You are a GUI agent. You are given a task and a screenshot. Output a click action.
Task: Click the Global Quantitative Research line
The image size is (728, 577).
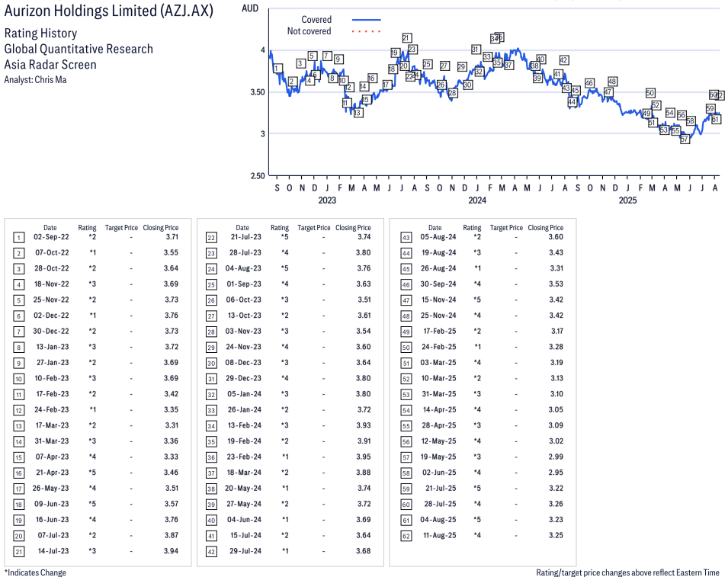[x=79, y=49]
